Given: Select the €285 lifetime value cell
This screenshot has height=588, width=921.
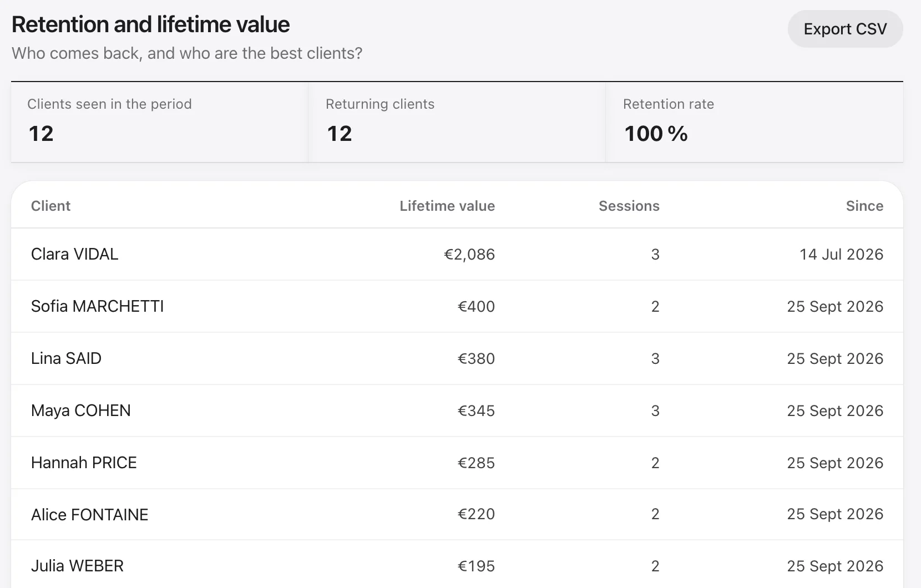Looking at the screenshot, I should click(x=476, y=463).
